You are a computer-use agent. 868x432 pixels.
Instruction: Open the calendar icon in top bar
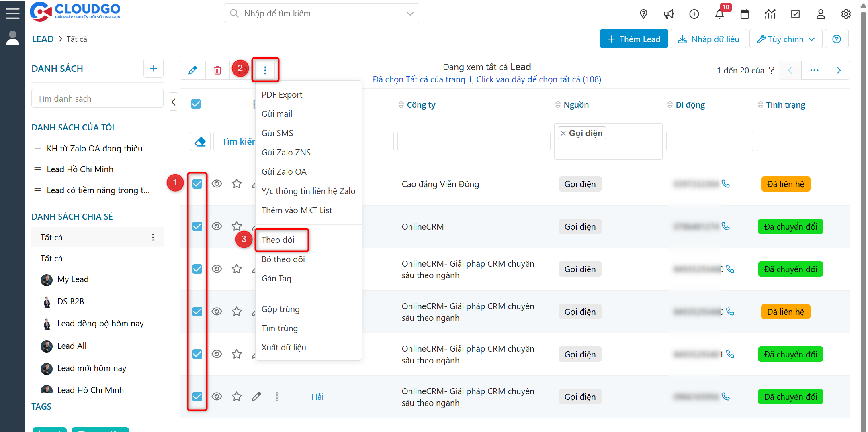pos(745,14)
